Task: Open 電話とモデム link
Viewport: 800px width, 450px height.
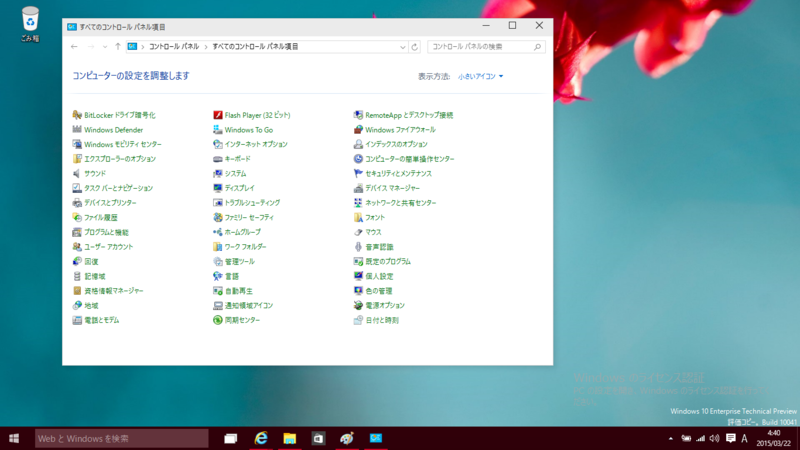Action: [x=102, y=320]
